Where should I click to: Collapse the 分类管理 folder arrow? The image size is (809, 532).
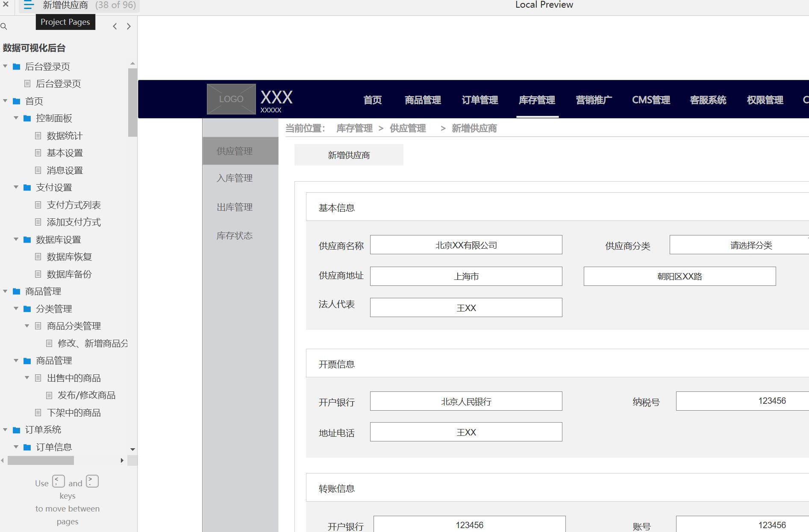coord(16,309)
